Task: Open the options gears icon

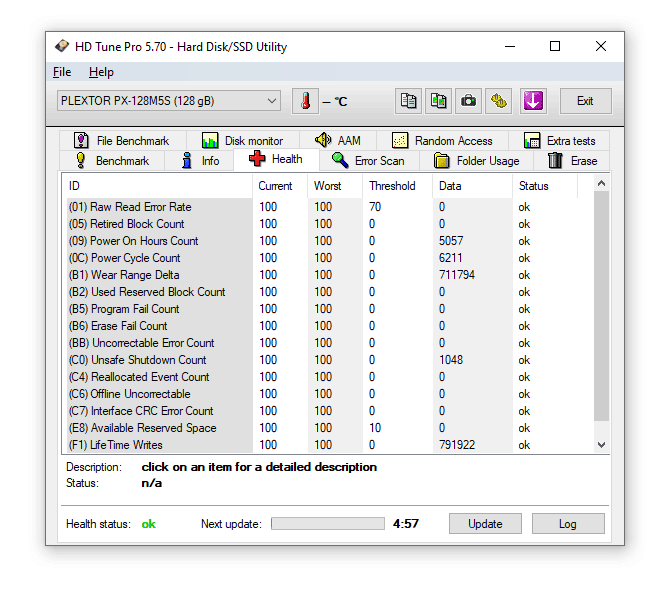Action: [x=499, y=101]
